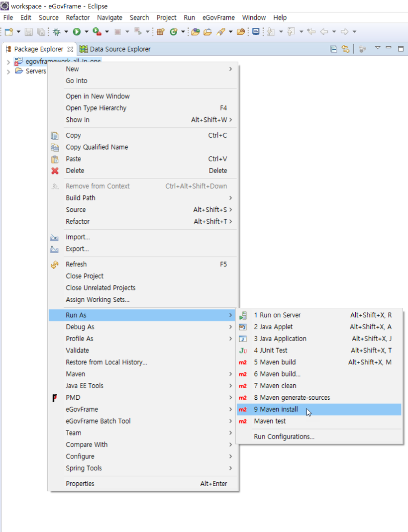
Task: Click the Next Annotation toolbar icon
Action: point(271,32)
